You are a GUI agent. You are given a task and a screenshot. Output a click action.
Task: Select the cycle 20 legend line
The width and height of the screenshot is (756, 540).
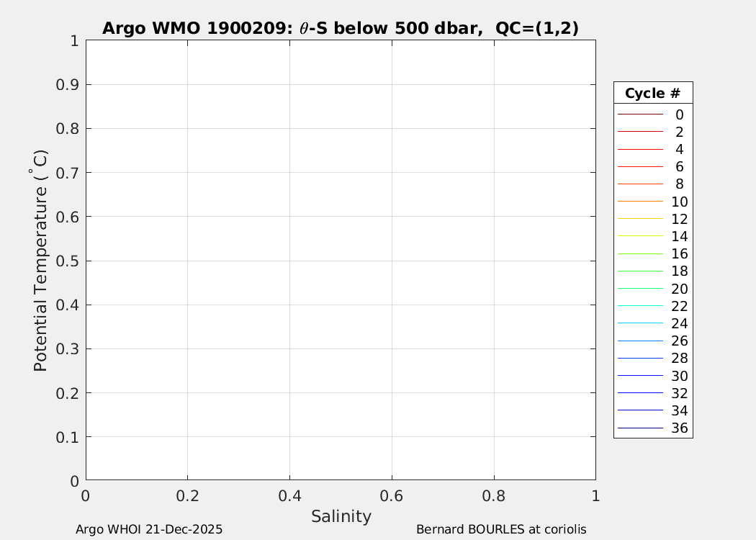[x=639, y=289]
